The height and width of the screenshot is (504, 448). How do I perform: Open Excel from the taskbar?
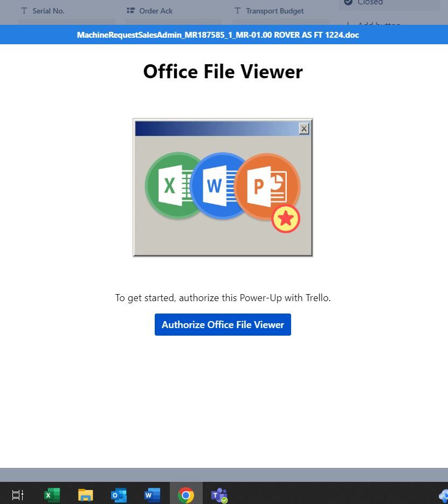[x=52, y=495]
